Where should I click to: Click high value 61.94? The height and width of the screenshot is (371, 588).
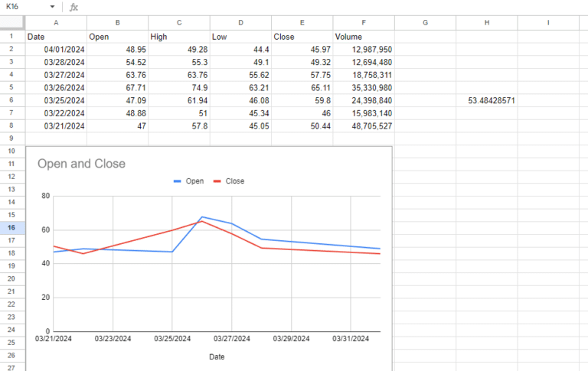pyautogui.click(x=179, y=100)
